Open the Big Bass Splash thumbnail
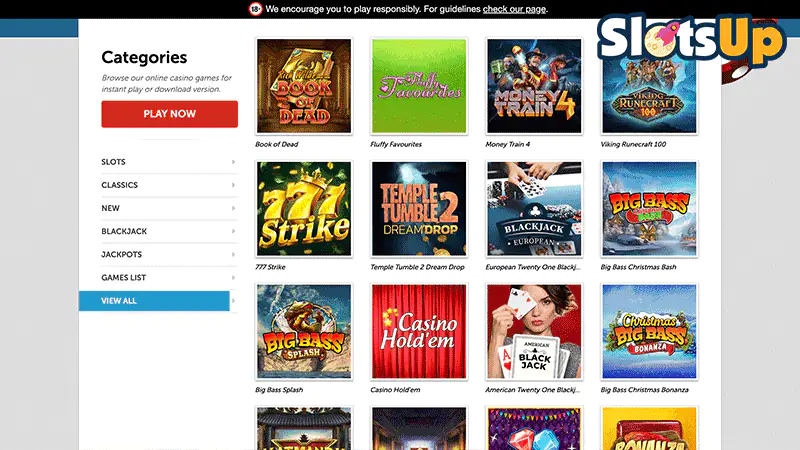The width and height of the screenshot is (800, 450). [x=304, y=332]
